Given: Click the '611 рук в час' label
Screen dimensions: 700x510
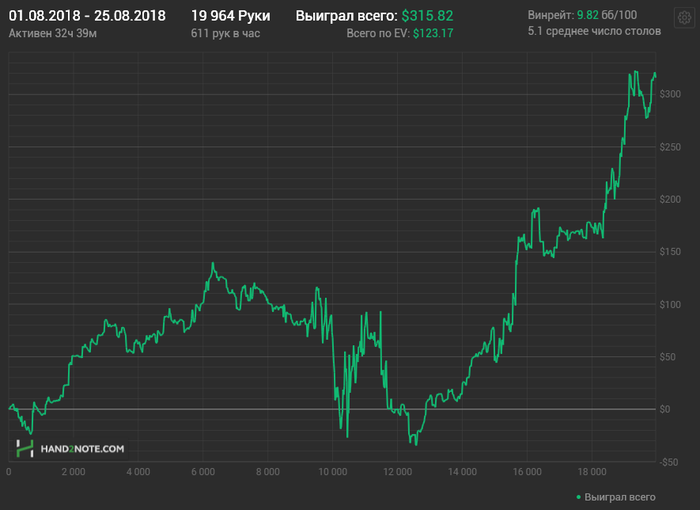Looking at the screenshot, I should 225,33.
